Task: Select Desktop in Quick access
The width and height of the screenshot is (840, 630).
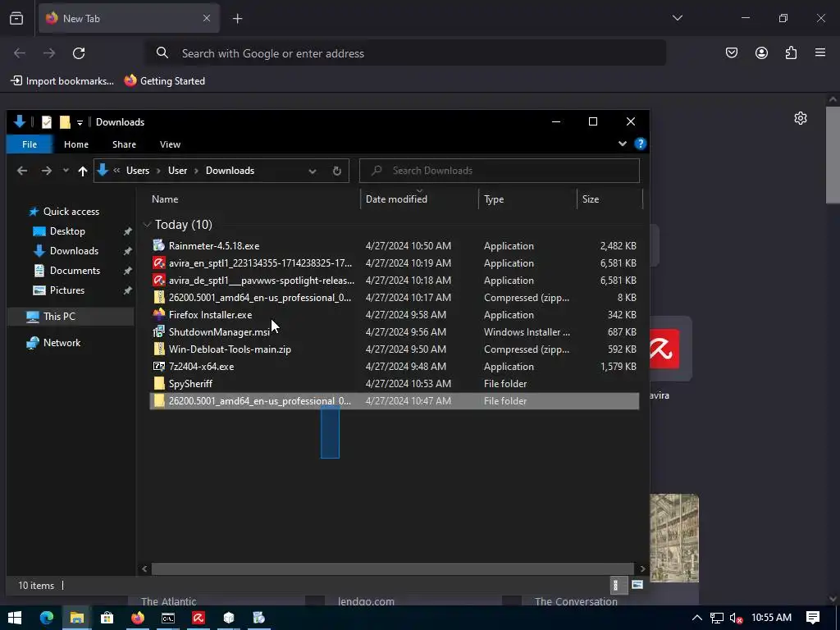Action: [x=67, y=231]
